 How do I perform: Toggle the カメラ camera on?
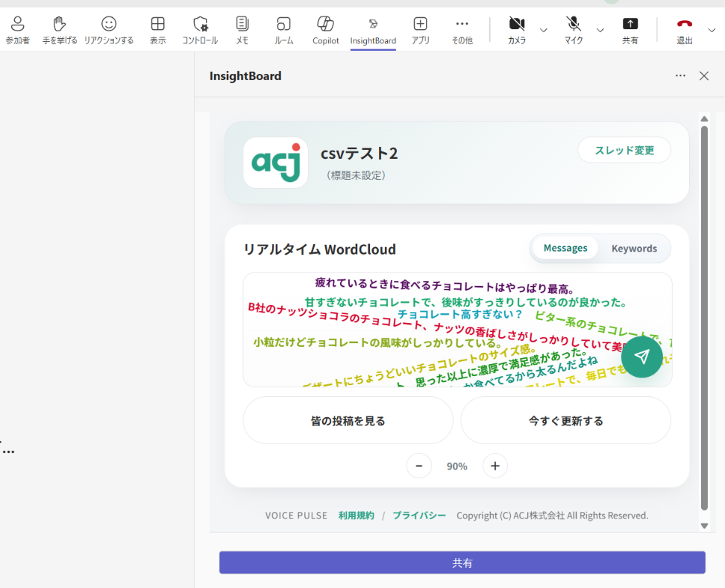pos(517,30)
